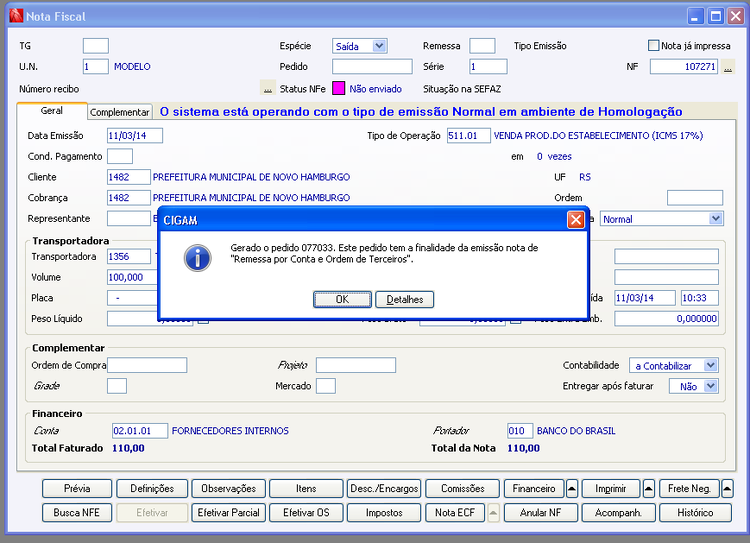Click the Busca NFE button
Screen dimensions: 750x543
[77, 513]
